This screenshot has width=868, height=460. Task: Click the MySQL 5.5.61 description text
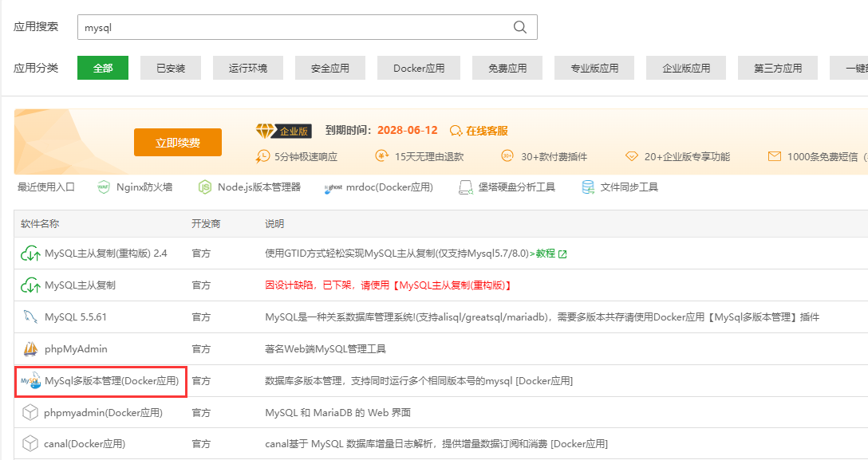pyautogui.click(x=542, y=317)
